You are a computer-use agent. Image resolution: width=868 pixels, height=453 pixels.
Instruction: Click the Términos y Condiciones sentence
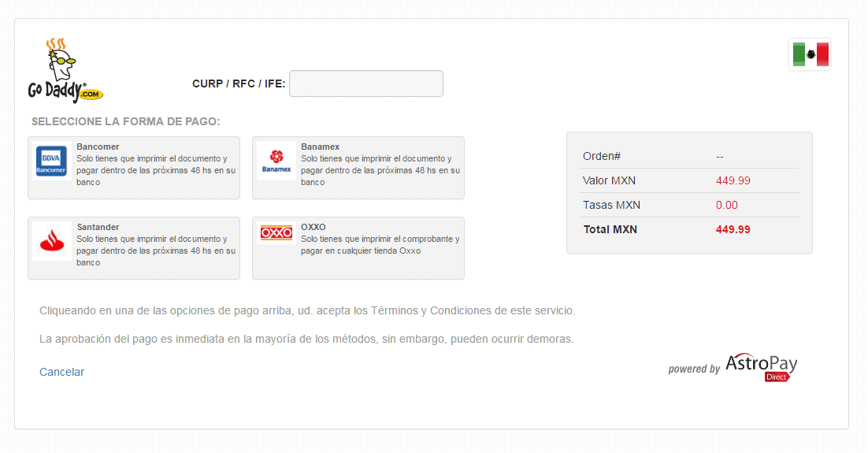click(307, 310)
